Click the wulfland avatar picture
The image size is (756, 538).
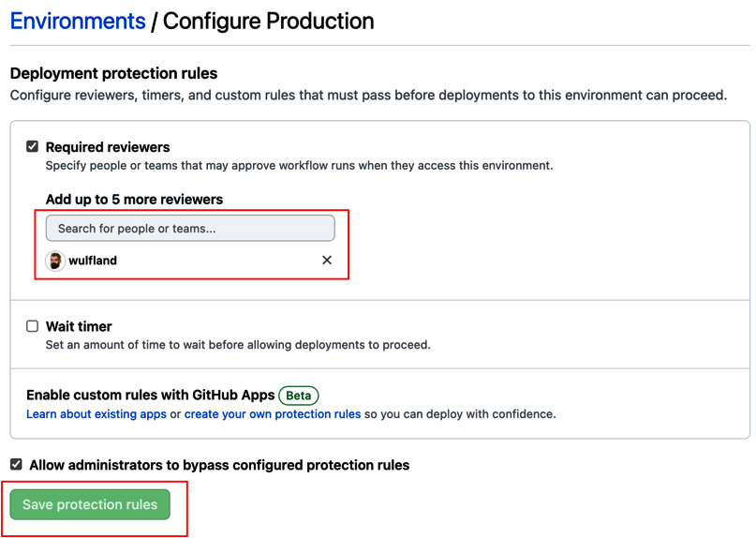point(55,262)
